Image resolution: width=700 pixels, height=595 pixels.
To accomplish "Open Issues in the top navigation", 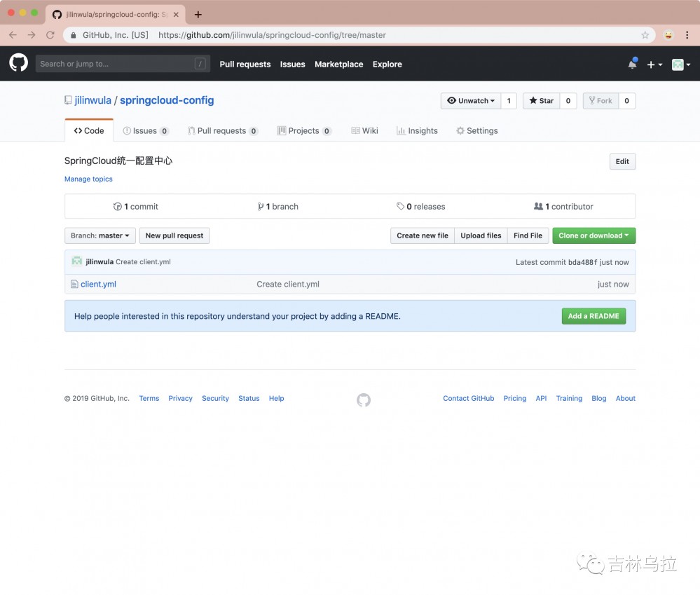I will [x=292, y=64].
